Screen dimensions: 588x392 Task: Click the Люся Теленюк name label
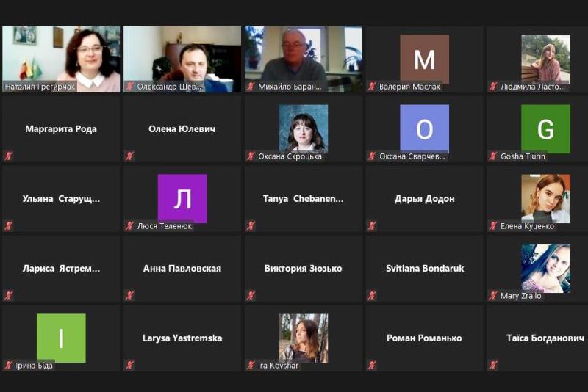pyautogui.click(x=164, y=226)
